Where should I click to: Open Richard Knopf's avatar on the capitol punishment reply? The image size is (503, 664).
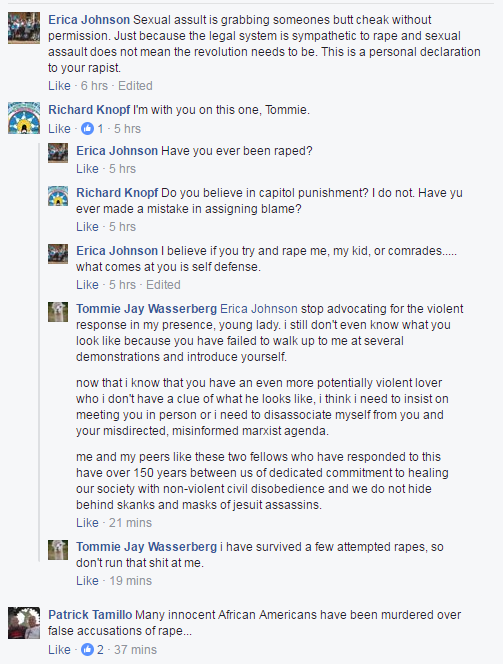pyautogui.click(x=58, y=195)
